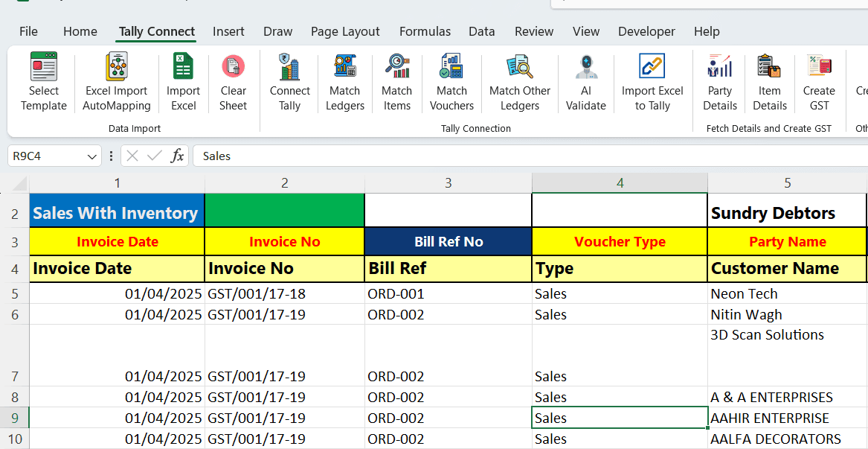Click the formula bar showing Sales
Viewport: 868px width, 449px height.
coord(521,156)
